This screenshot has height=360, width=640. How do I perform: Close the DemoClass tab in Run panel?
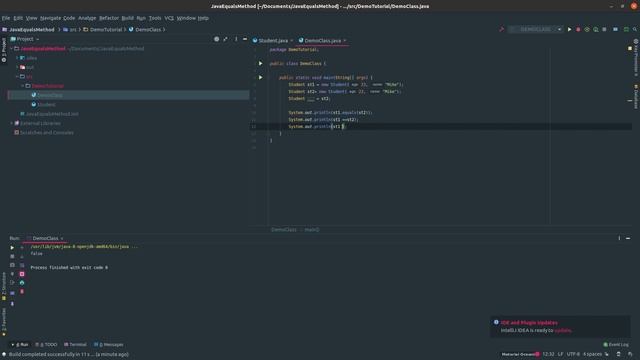click(62, 238)
